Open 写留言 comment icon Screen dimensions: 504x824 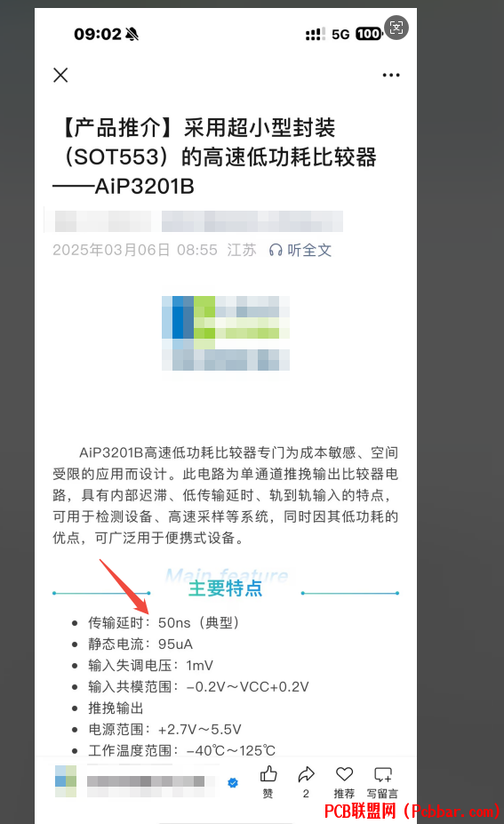click(382, 774)
